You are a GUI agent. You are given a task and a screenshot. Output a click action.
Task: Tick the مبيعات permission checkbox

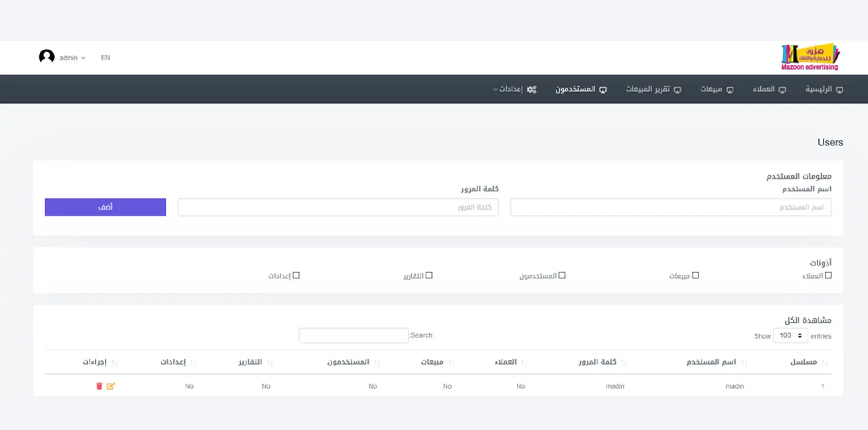pyautogui.click(x=695, y=275)
